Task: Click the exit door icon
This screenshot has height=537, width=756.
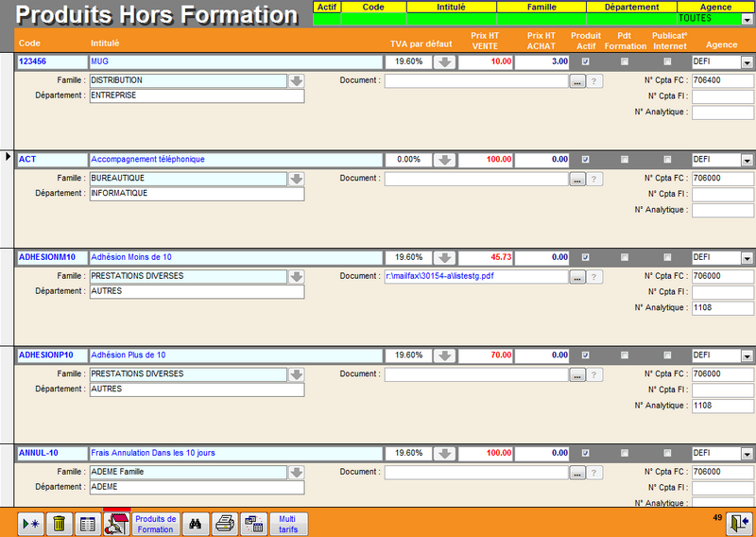Action: tap(739, 524)
